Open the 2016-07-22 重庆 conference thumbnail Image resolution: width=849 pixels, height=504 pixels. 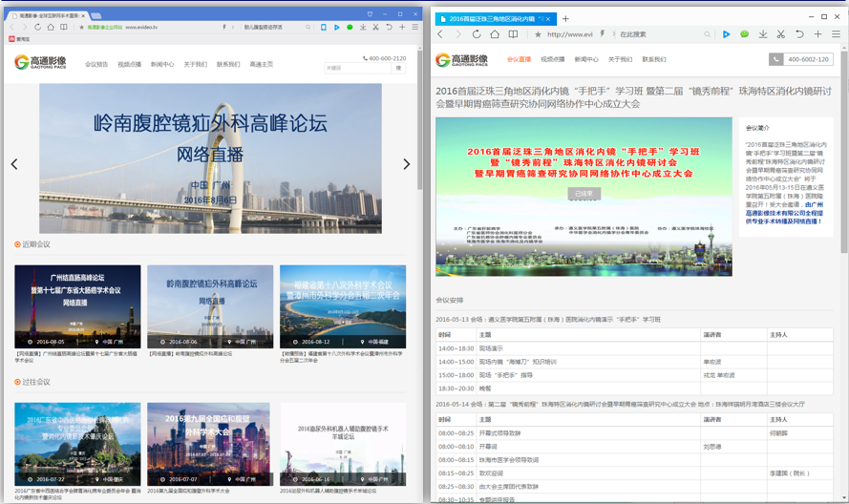click(77, 444)
